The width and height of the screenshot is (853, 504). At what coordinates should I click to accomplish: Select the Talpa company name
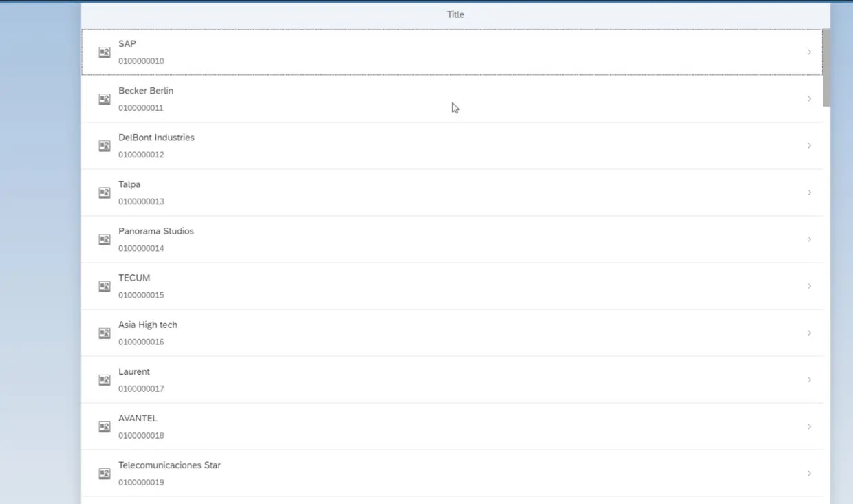pos(129,184)
